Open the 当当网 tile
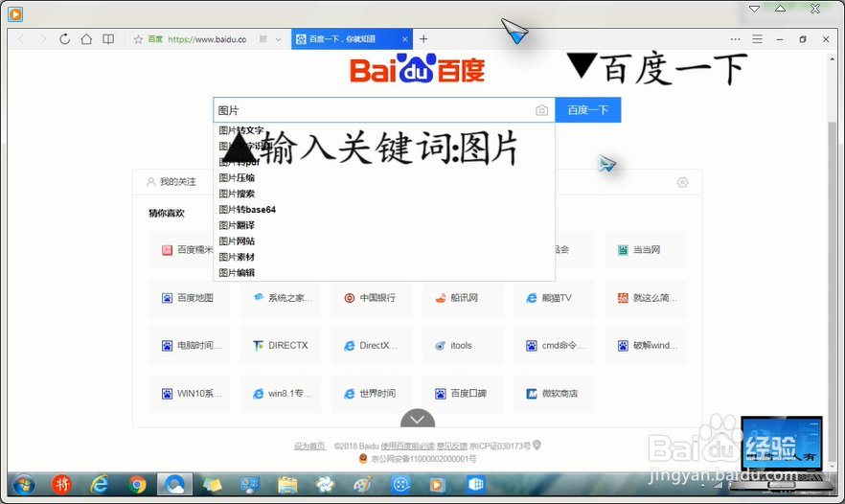Screen dimensions: 845x504 pyautogui.click(x=646, y=249)
